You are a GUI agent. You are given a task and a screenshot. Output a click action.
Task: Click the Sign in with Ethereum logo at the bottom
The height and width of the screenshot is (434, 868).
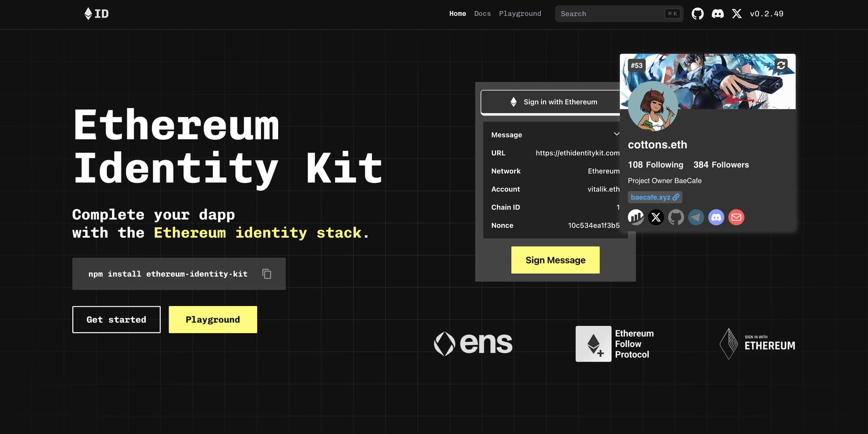[x=757, y=344]
